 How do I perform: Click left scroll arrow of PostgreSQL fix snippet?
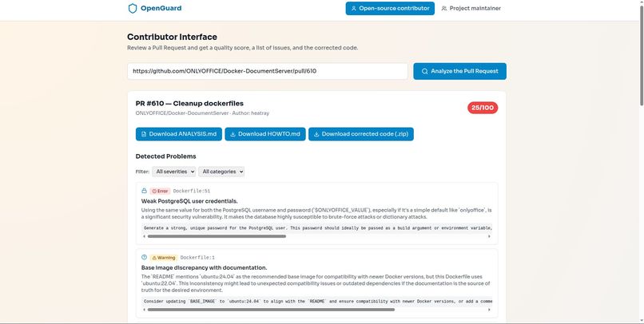tap(144, 236)
